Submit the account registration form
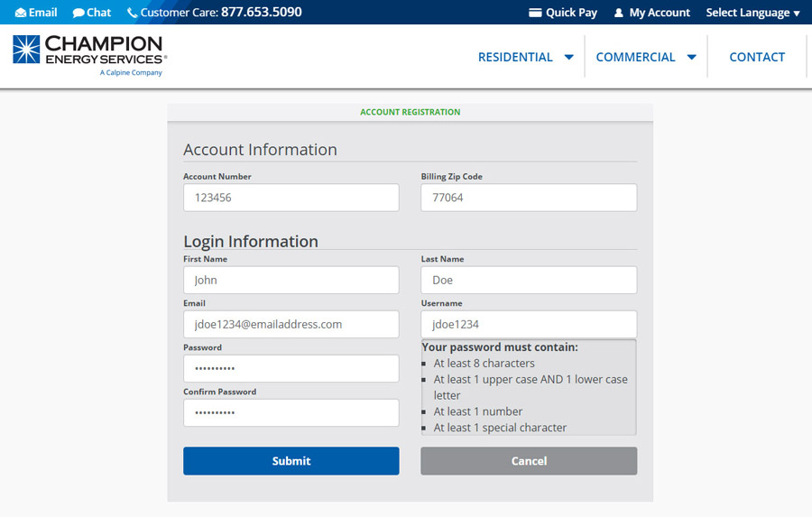 [291, 460]
